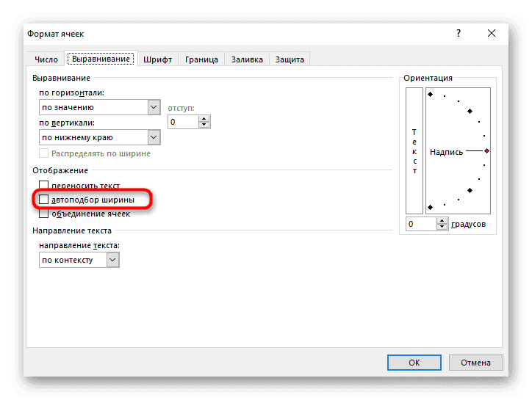
Task: Expand the по вертикали alignment dropdown
Action: (154, 137)
